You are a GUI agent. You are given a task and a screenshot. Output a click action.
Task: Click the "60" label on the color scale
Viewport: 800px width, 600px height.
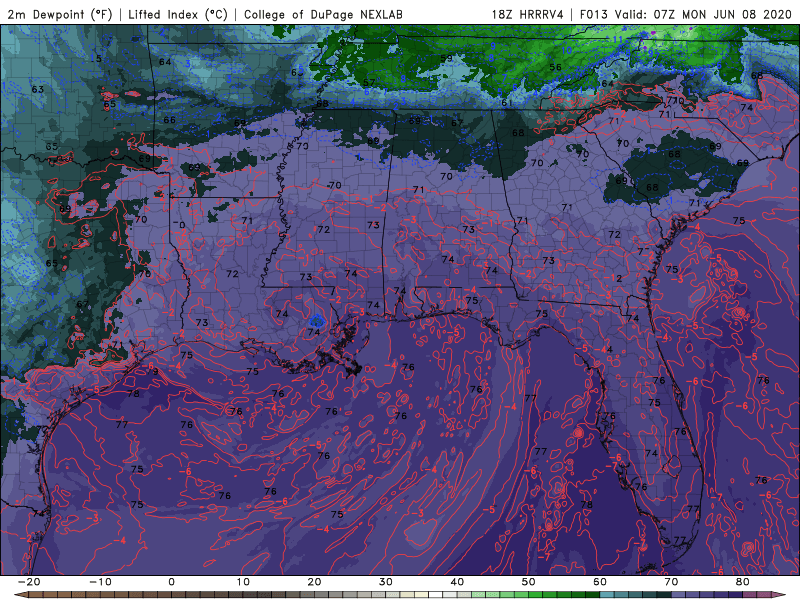pos(600,582)
